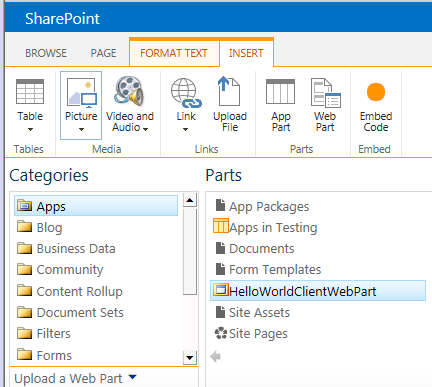This screenshot has height=387, width=432.
Task: Select the Content Rollup category
Action: 80,291
